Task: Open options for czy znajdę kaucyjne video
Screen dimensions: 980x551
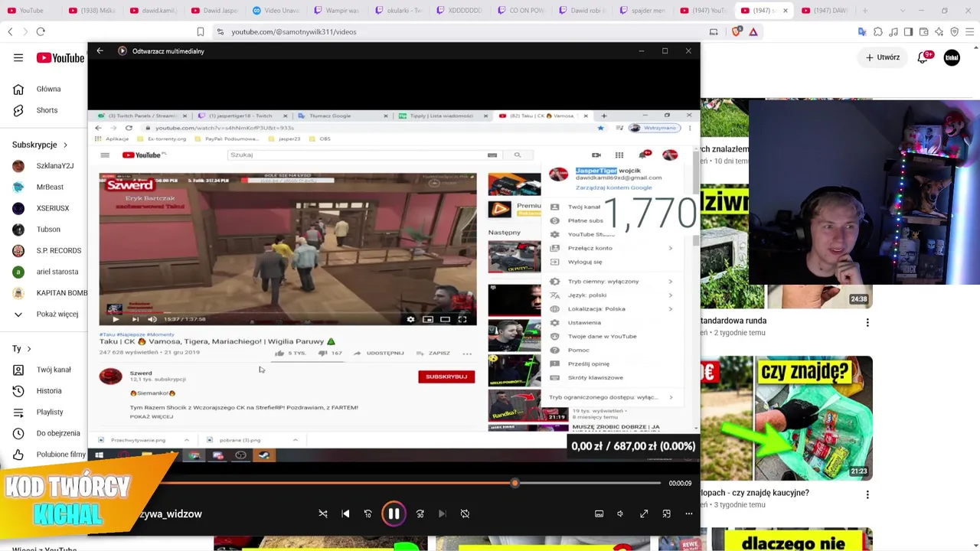Action: pos(867,495)
